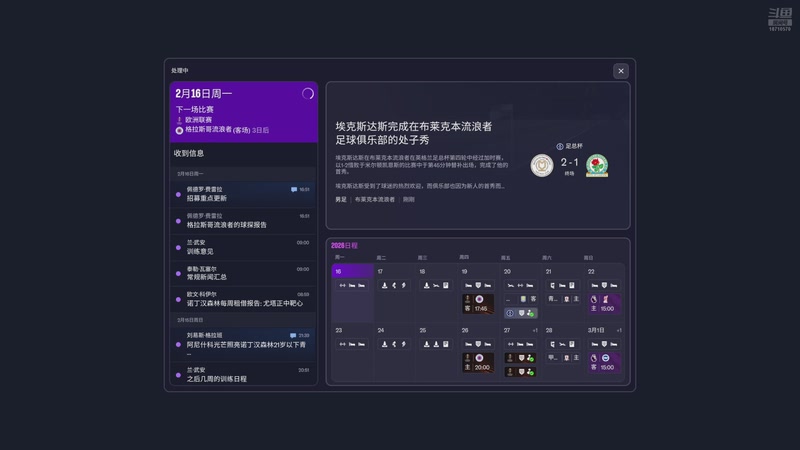Screen dimensions: 800x450
Task: Click the Blackburn Rovers badge right of 2-1
Action: 597,166
